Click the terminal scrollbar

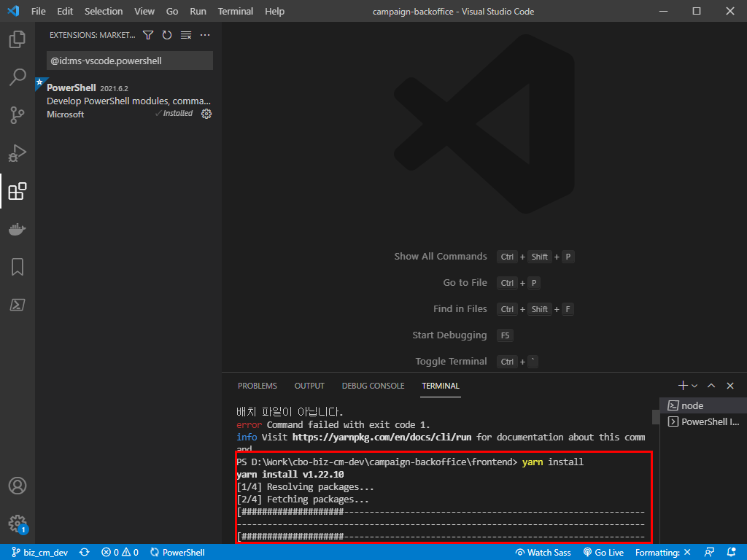click(656, 417)
